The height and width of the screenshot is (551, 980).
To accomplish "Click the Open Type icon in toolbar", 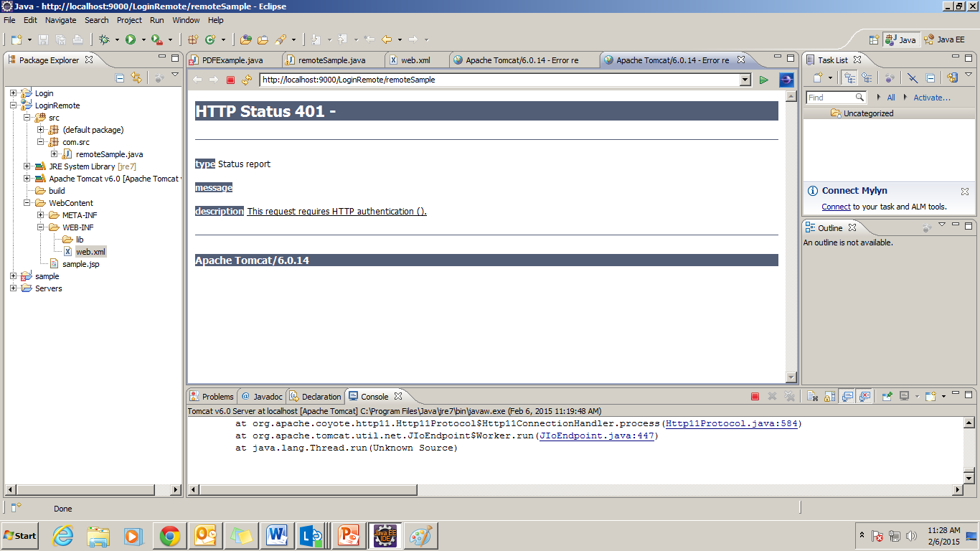I will (246, 39).
